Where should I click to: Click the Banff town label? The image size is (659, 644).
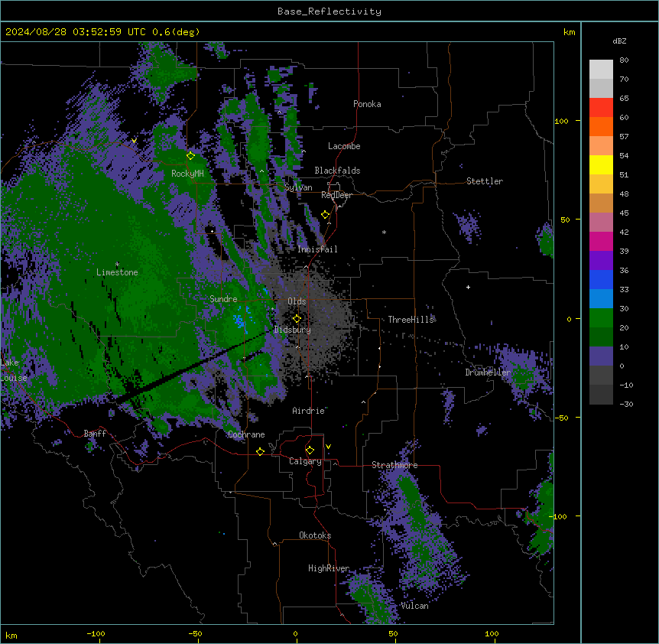tap(95, 434)
